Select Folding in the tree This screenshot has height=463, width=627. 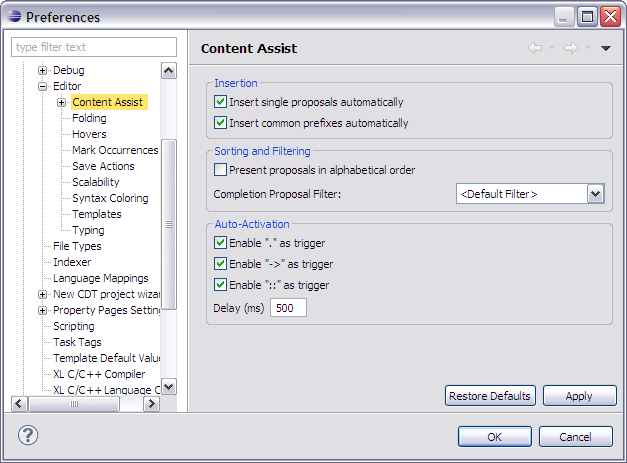pos(89,118)
